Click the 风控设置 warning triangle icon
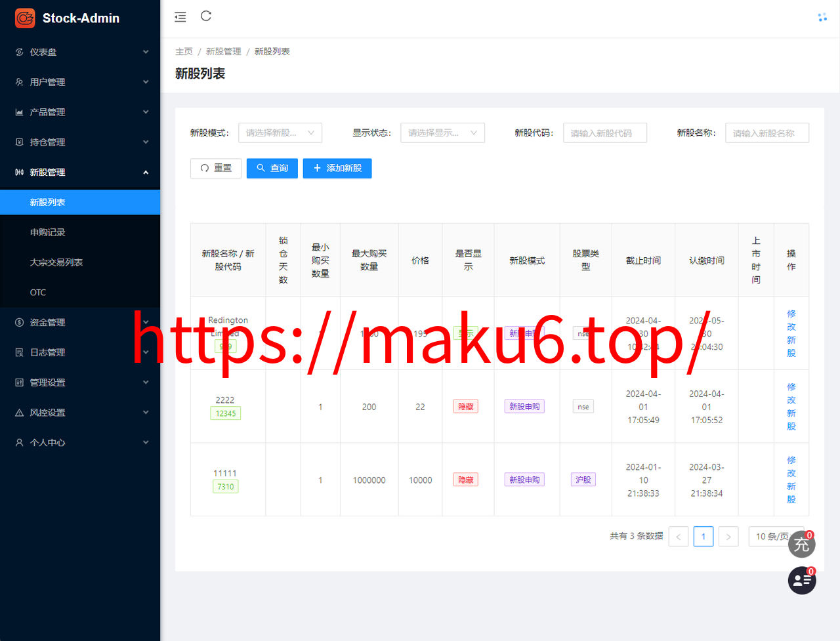Viewport: 840px width, 641px height. point(19,413)
